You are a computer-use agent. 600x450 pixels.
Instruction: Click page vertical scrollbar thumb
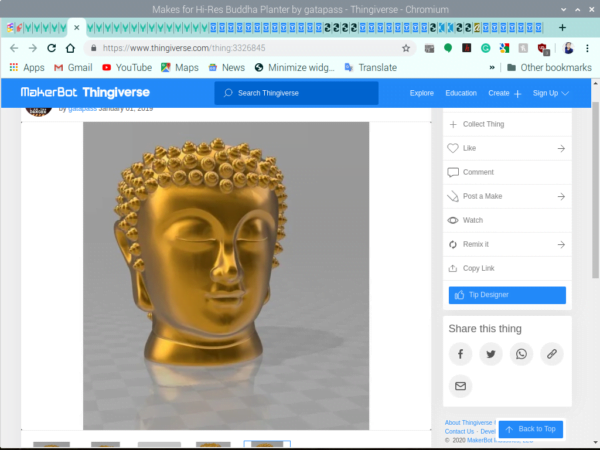point(595,190)
